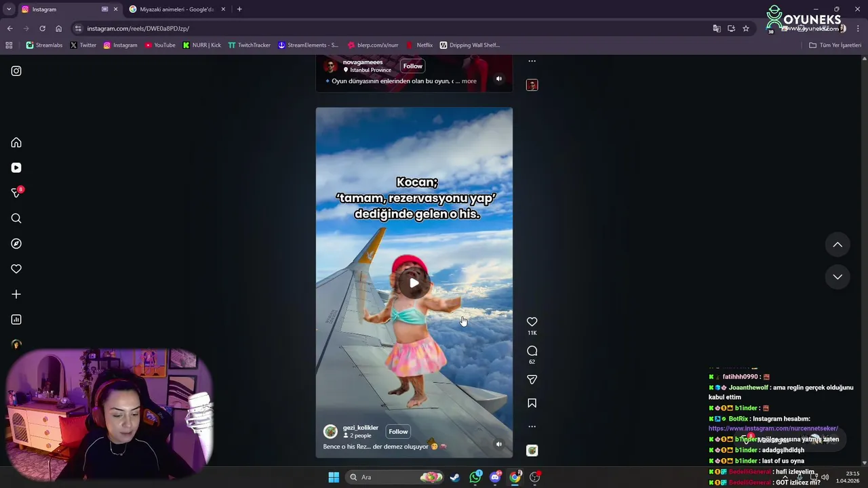Open Discord from the taskbar
The height and width of the screenshot is (488, 868).
coord(496,477)
